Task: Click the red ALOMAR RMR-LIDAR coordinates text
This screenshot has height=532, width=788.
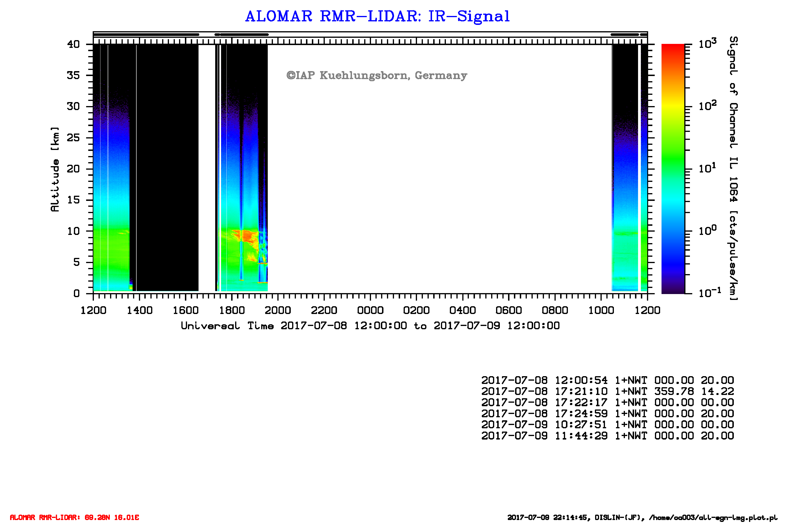Action: pos(74,517)
